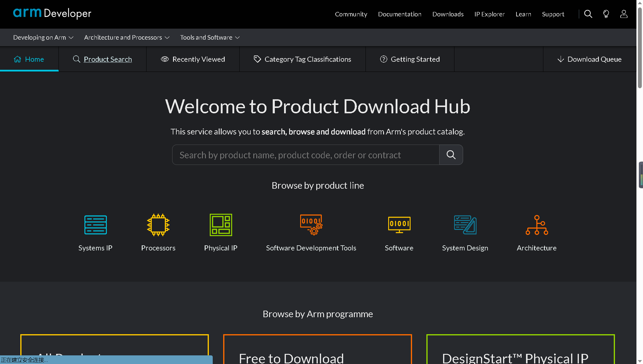Open the Tools and Software dropdown
The width and height of the screenshot is (643, 364).
(210, 38)
